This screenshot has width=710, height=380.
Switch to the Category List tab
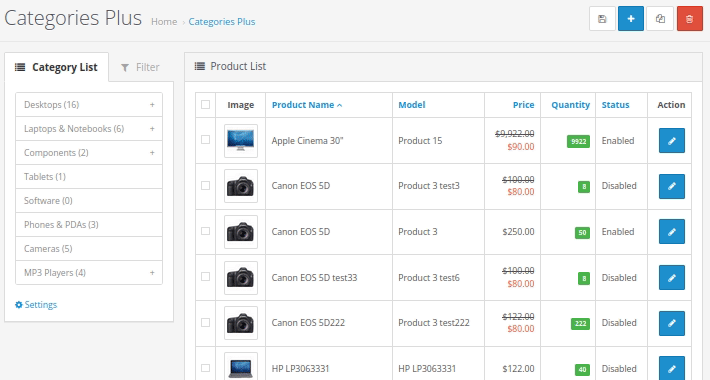pos(57,67)
